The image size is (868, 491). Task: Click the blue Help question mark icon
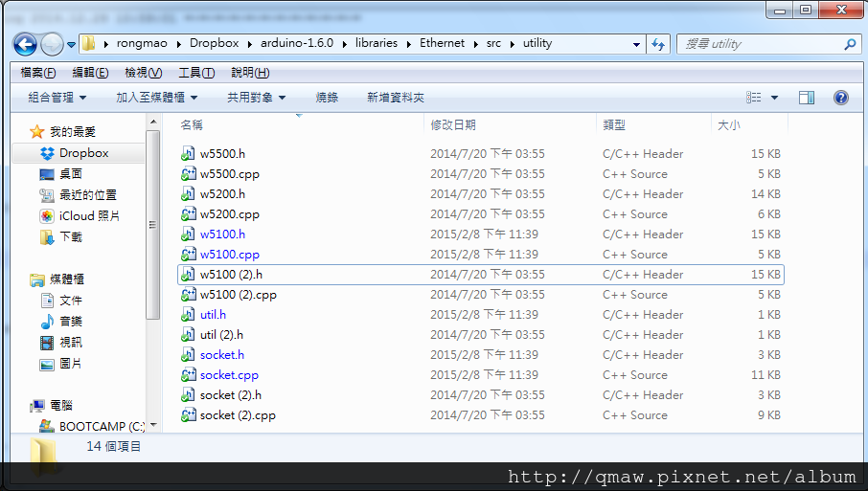[x=841, y=98]
